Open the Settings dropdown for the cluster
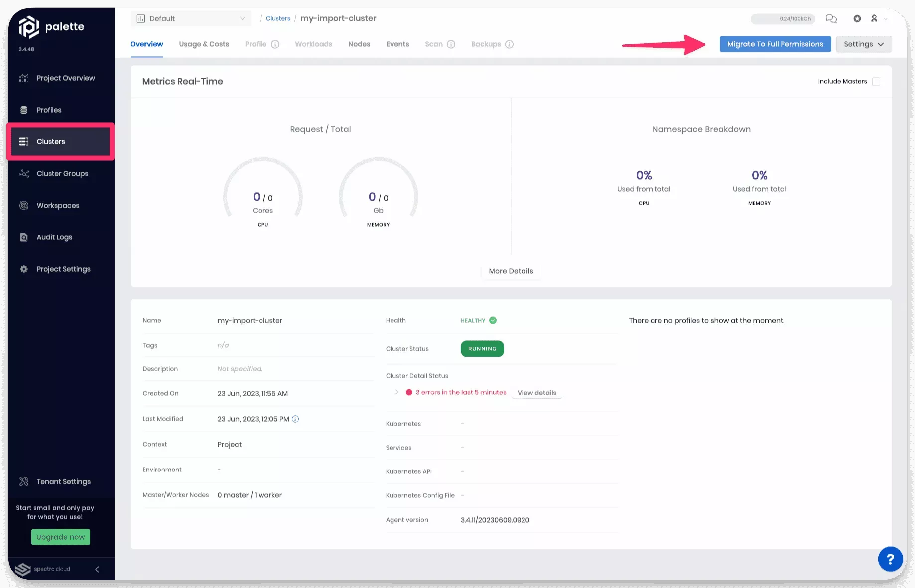 [864, 44]
